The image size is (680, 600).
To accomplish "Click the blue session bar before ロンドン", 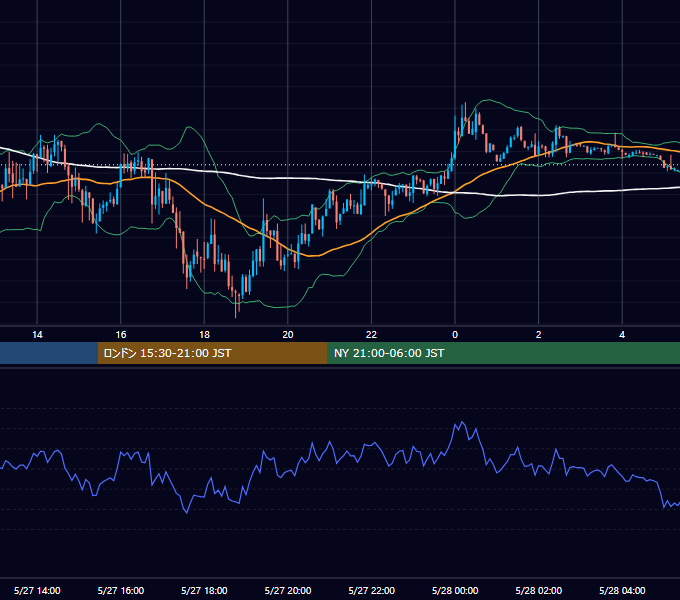I will [49, 353].
